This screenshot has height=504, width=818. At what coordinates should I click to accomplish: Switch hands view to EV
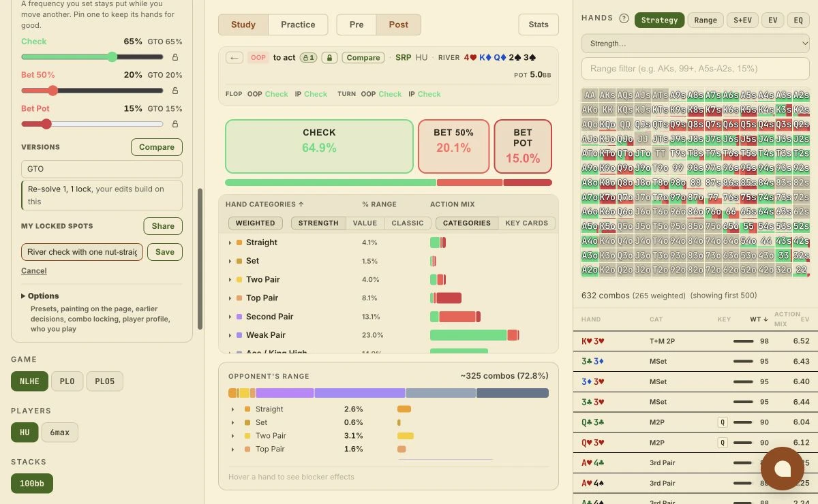[773, 20]
